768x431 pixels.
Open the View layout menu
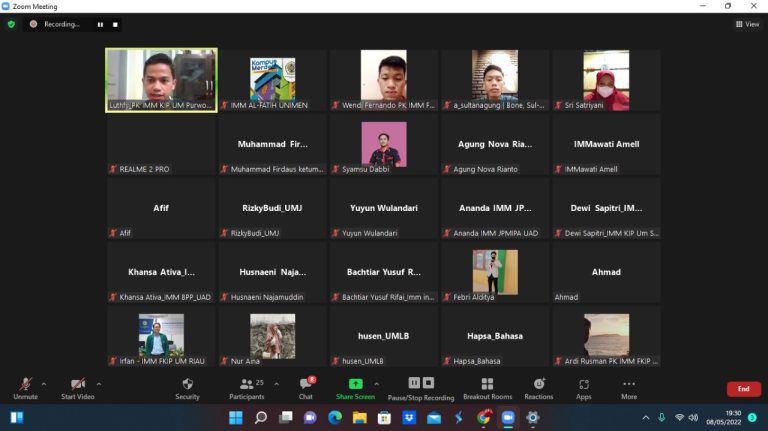[747, 24]
